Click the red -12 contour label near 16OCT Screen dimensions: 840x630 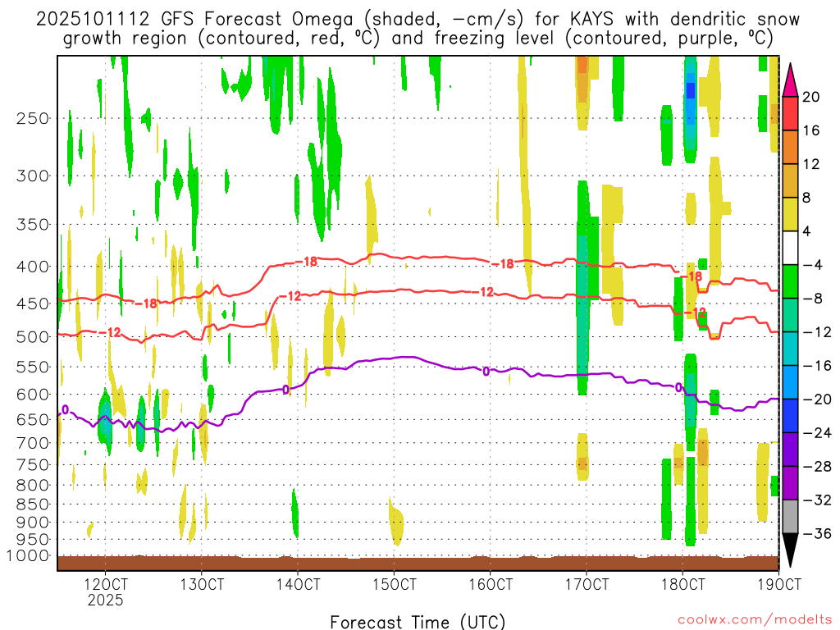tap(486, 292)
